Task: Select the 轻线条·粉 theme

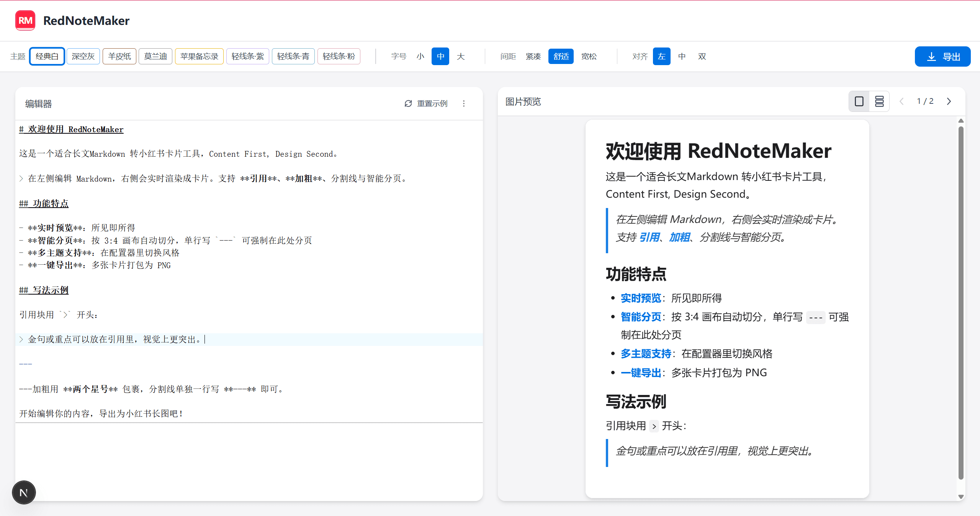Action: point(339,56)
